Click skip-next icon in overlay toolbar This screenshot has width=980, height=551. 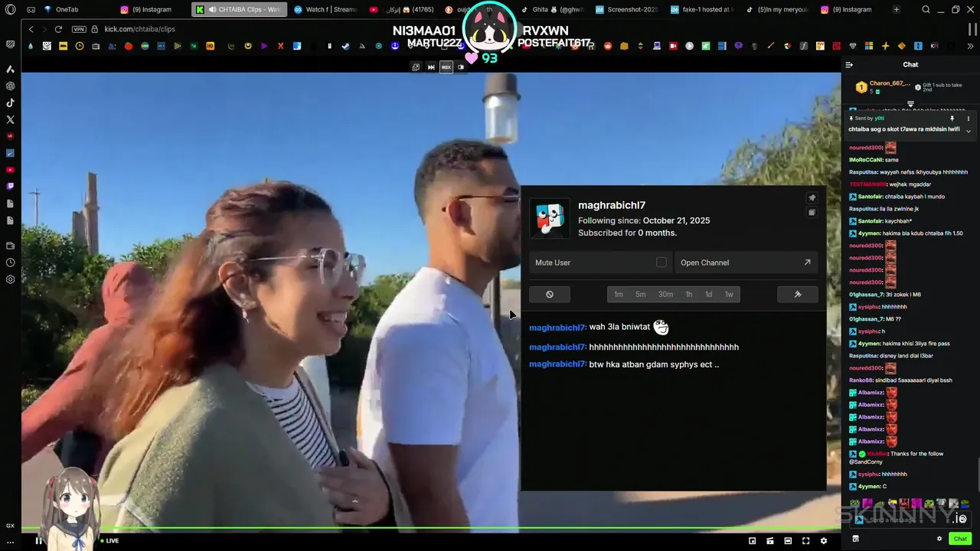[431, 67]
